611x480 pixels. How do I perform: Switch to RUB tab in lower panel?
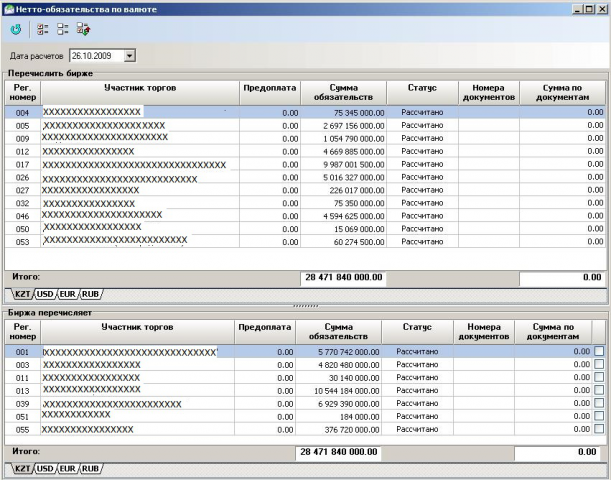(90, 469)
